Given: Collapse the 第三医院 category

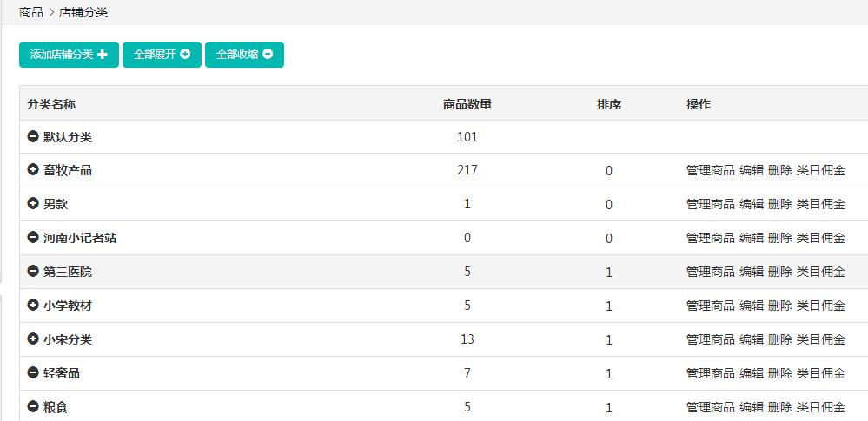Looking at the screenshot, I should [33, 272].
